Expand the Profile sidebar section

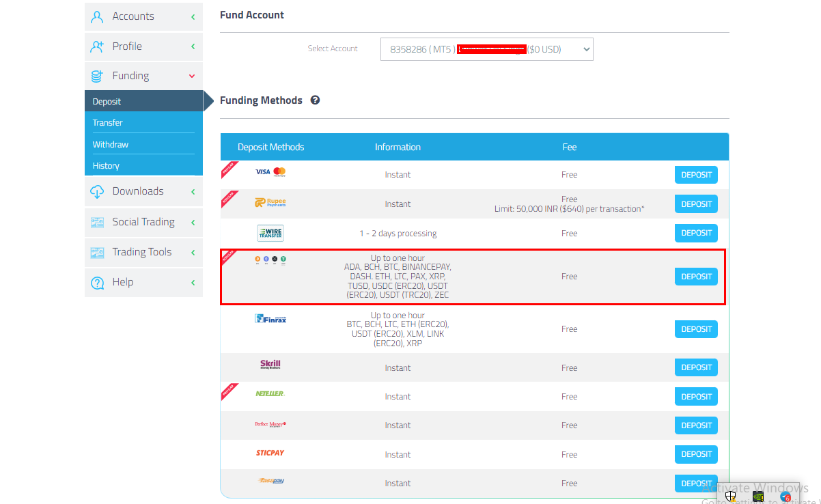143,46
